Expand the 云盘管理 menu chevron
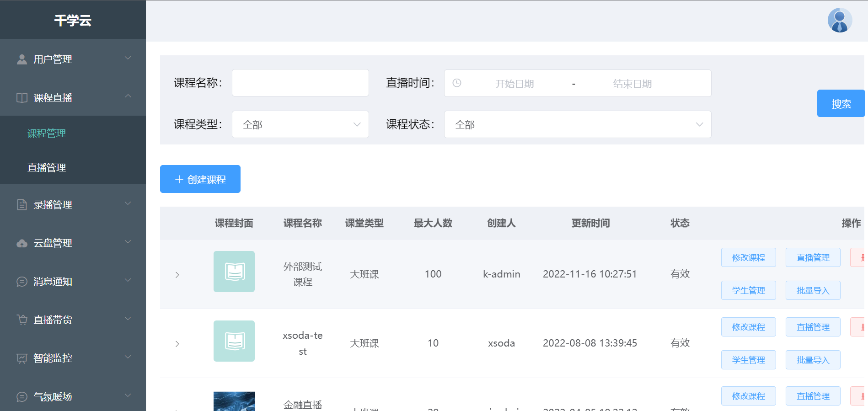868x411 pixels. [128, 242]
